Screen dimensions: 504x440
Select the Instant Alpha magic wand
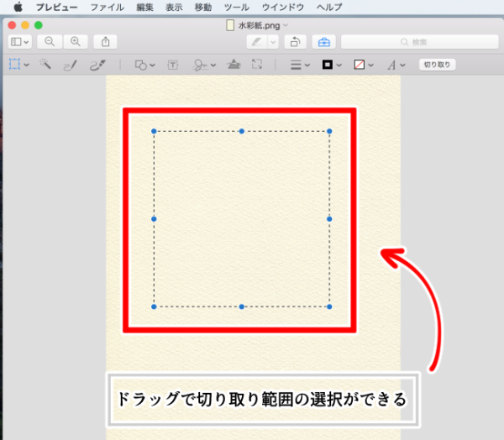(45, 65)
